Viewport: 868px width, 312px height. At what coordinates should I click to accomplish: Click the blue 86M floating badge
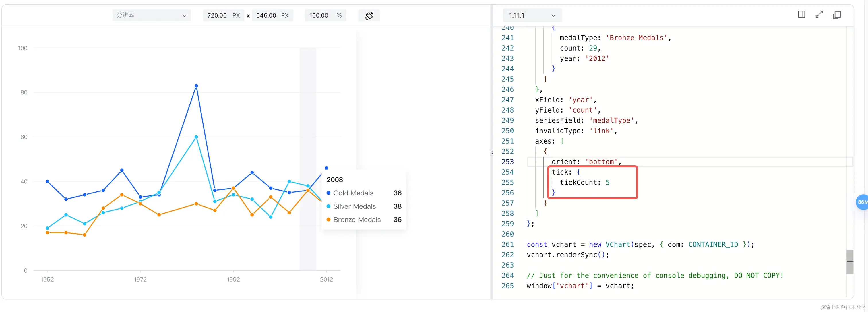coord(862,202)
